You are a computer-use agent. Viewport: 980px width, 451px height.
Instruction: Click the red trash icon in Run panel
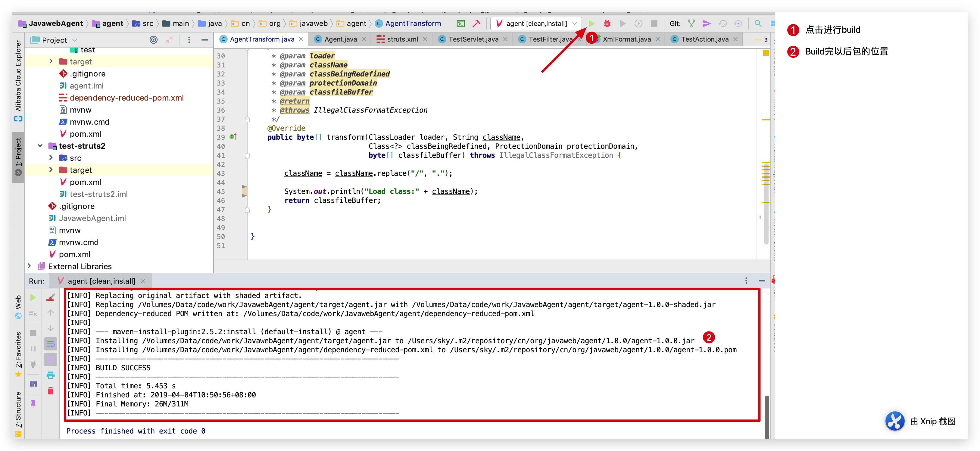pos(51,390)
